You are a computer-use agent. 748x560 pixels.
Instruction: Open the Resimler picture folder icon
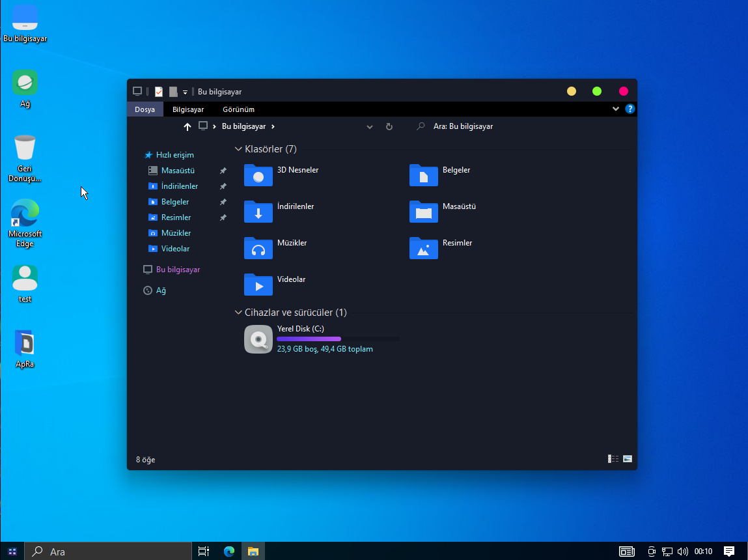coord(424,248)
